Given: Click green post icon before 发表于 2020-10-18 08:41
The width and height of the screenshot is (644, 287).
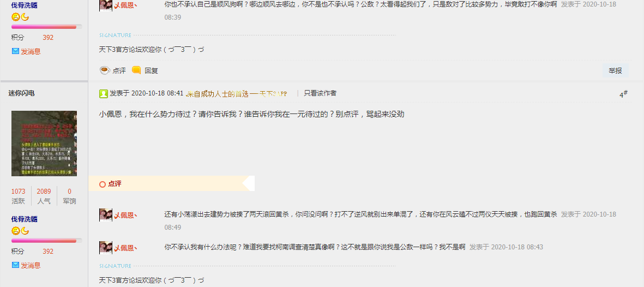Looking at the screenshot, I should 104,94.
